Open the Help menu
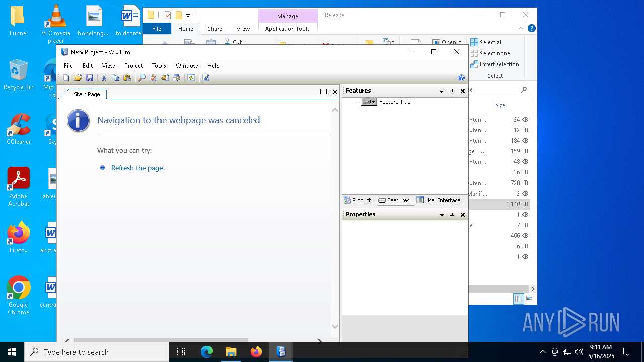 213,66
